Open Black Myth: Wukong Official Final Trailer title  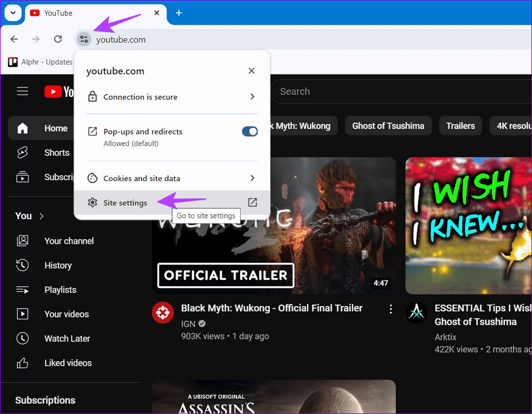coord(272,308)
